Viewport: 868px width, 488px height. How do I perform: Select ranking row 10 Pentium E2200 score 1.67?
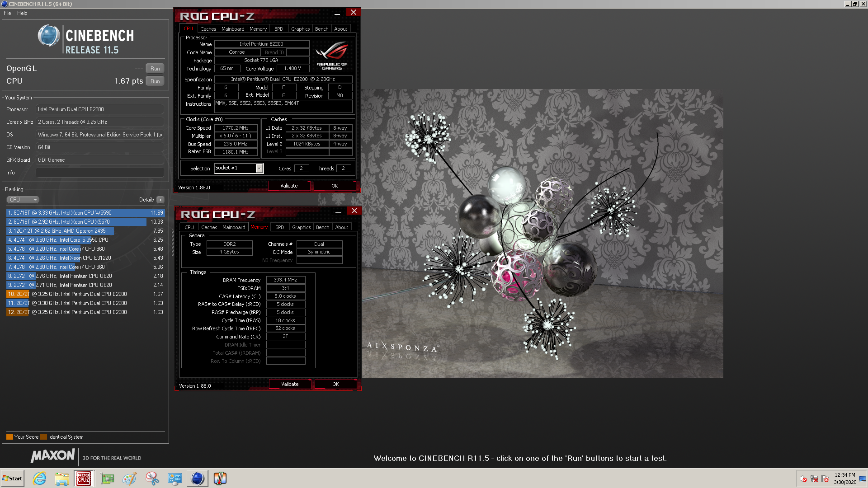click(x=85, y=294)
